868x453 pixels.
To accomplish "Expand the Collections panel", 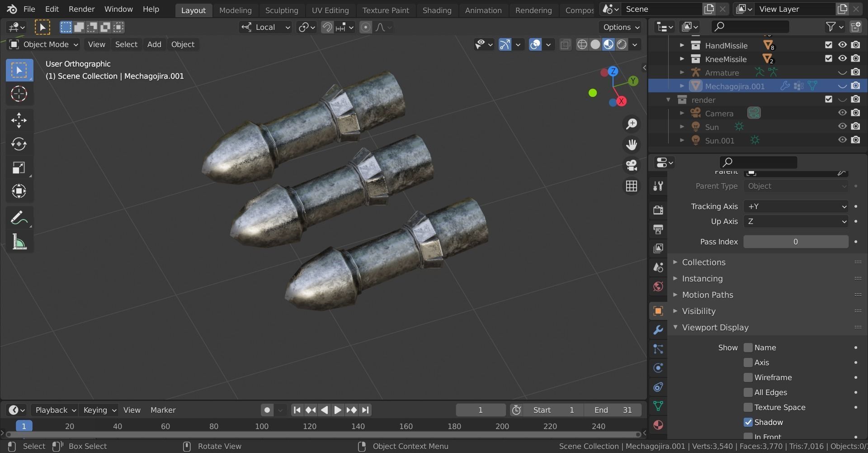I will pos(703,262).
